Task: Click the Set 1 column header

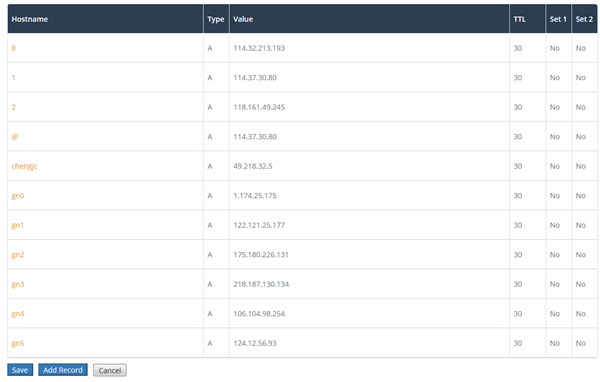Action: (x=558, y=19)
